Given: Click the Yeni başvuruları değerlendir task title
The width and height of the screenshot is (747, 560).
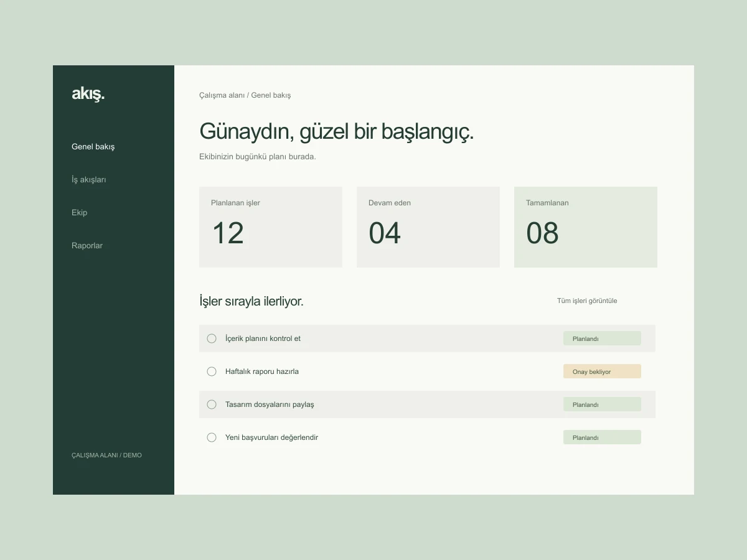Looking at the screenshot, I should [x=271, y=437].
